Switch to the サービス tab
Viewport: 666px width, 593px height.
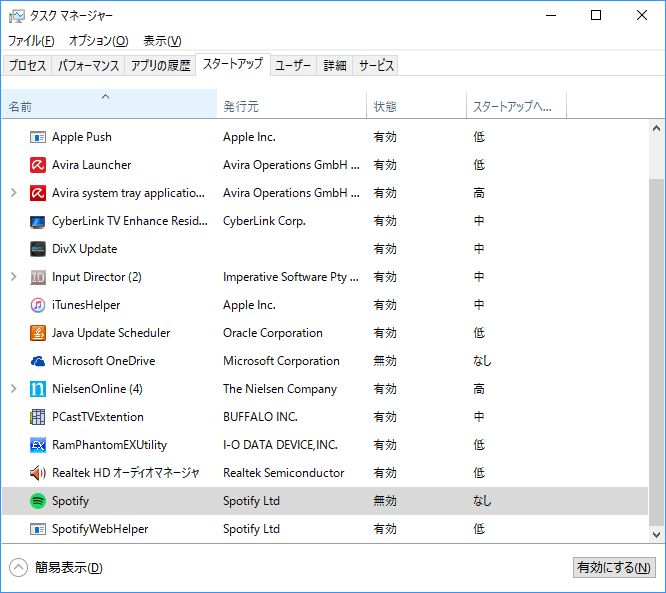376,65
